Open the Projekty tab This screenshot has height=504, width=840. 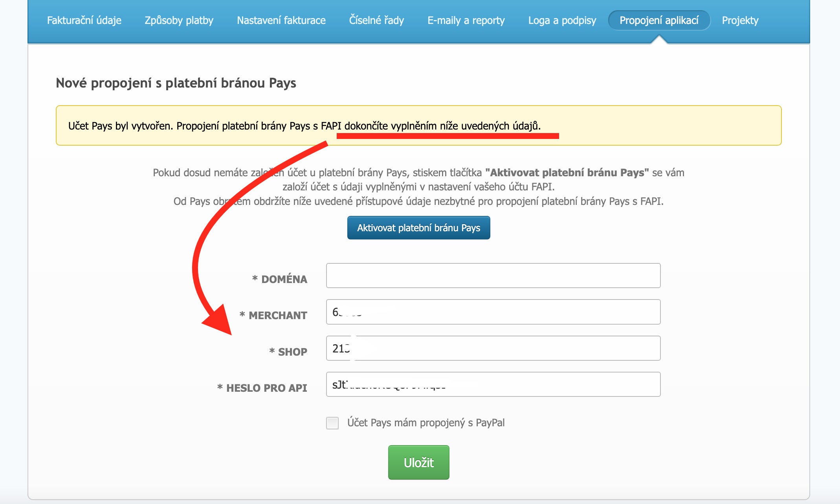tap(740, 20)
